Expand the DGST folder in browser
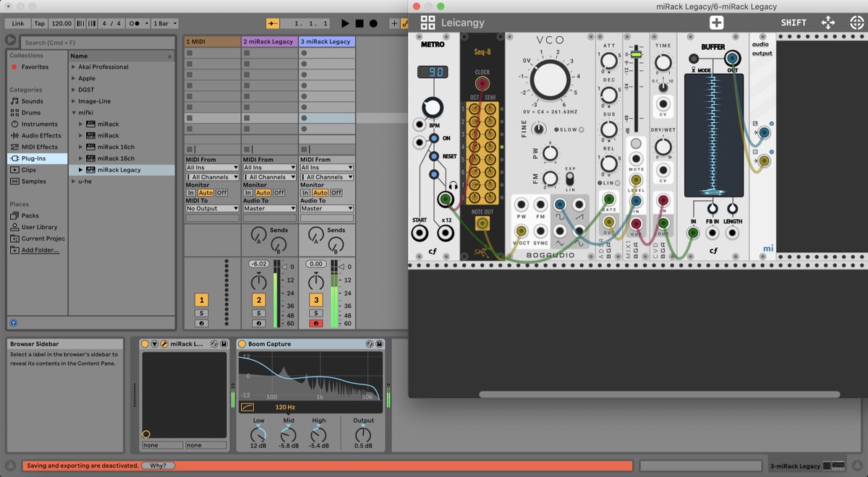 pos(73,90)
